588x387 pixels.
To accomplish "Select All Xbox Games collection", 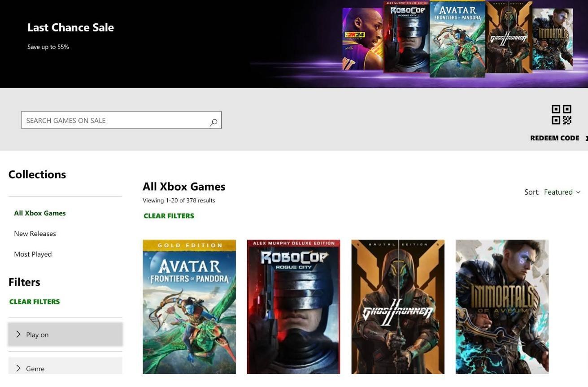I will (40, 213).
